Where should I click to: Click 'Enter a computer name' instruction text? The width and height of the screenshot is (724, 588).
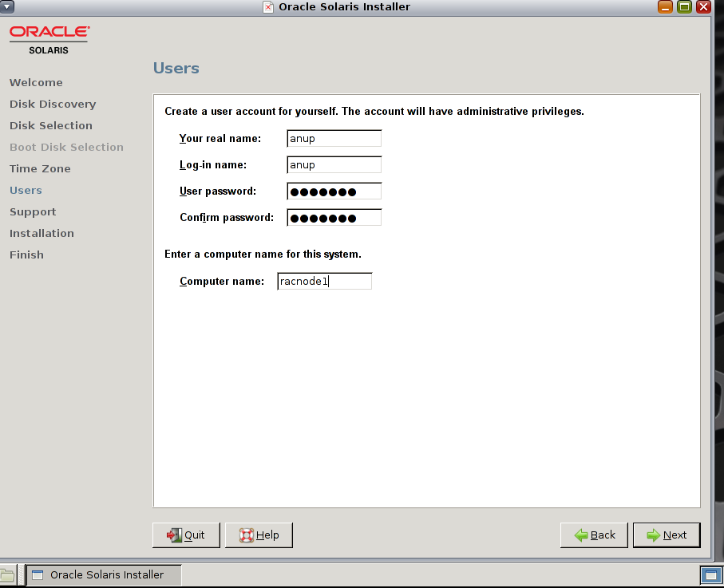[x=263, y=255]
